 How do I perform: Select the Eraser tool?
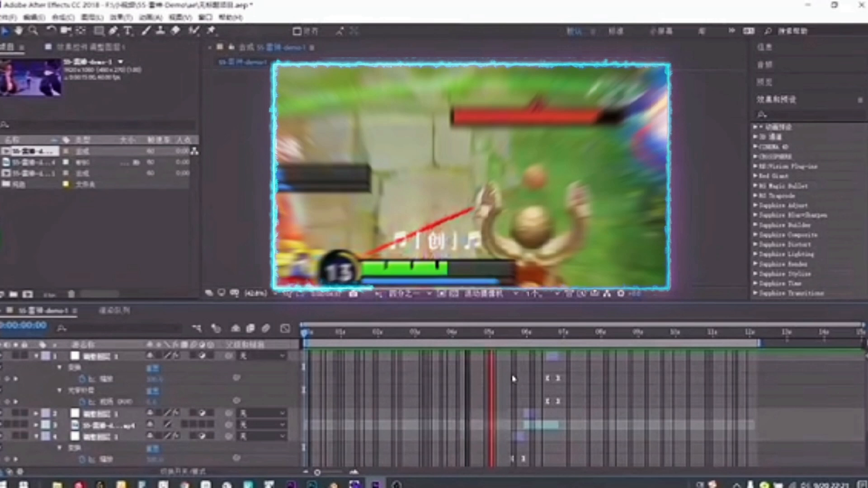175,31
